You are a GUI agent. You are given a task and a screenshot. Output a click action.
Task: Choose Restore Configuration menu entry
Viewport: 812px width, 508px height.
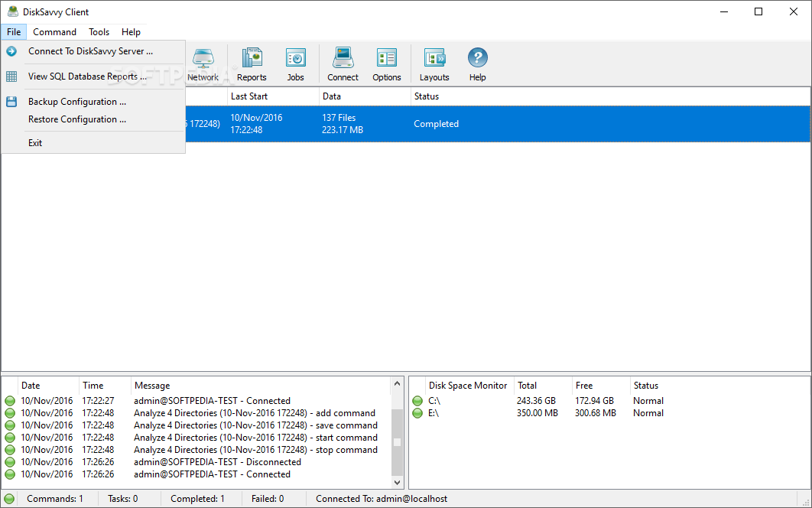(x=93, y=119)
